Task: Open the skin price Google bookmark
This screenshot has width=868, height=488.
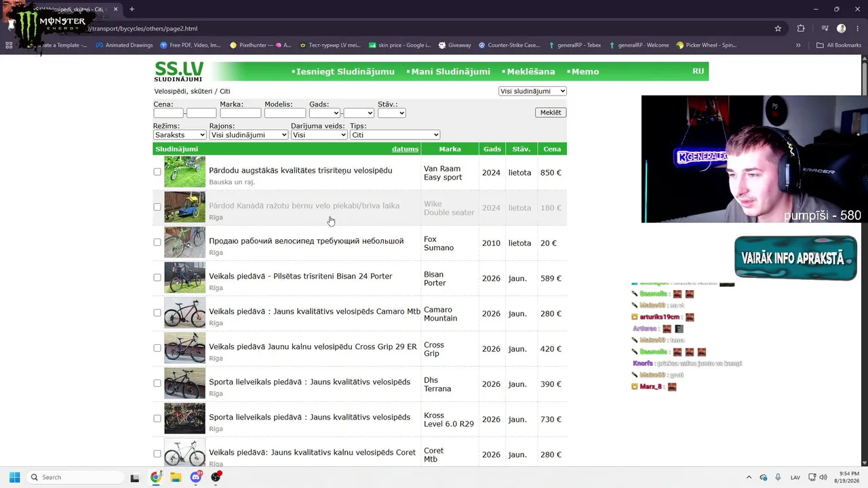Action: (x=399, y=45)
